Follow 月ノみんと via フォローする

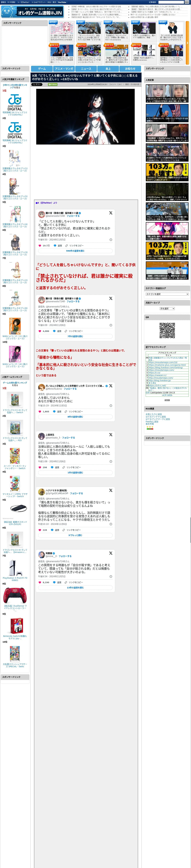click(70, 389)
